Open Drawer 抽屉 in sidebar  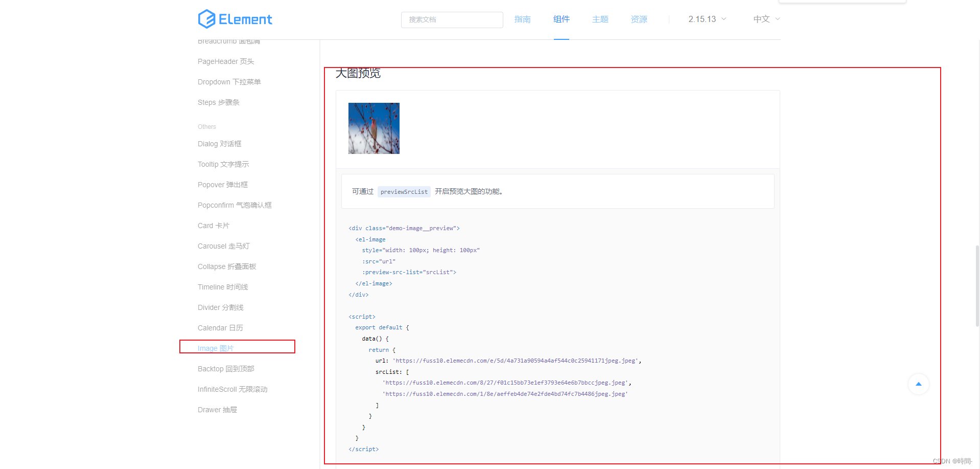pos(217,410)
